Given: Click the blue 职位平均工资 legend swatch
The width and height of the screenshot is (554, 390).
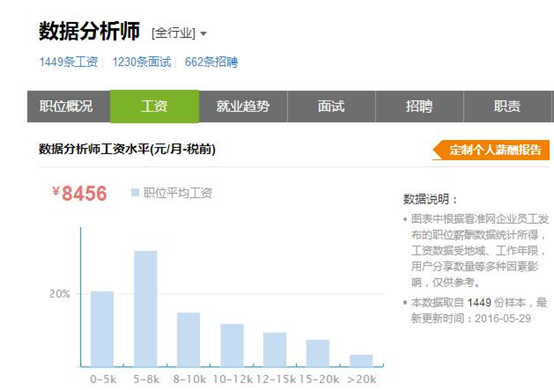Looking at the screenshot, I should (135, 193).
